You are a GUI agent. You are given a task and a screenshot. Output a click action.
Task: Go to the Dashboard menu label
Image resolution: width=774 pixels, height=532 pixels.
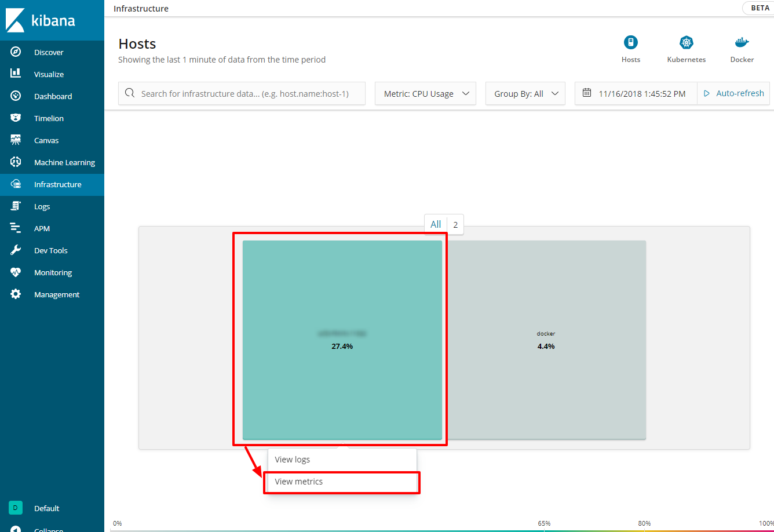[53, 96]
